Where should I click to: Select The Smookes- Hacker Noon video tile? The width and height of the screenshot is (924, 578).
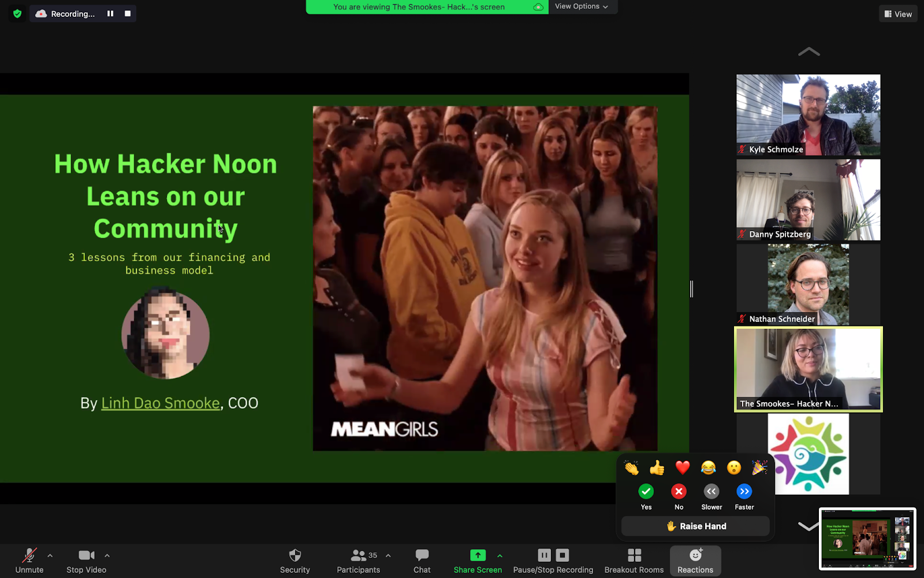coord(808,369)
